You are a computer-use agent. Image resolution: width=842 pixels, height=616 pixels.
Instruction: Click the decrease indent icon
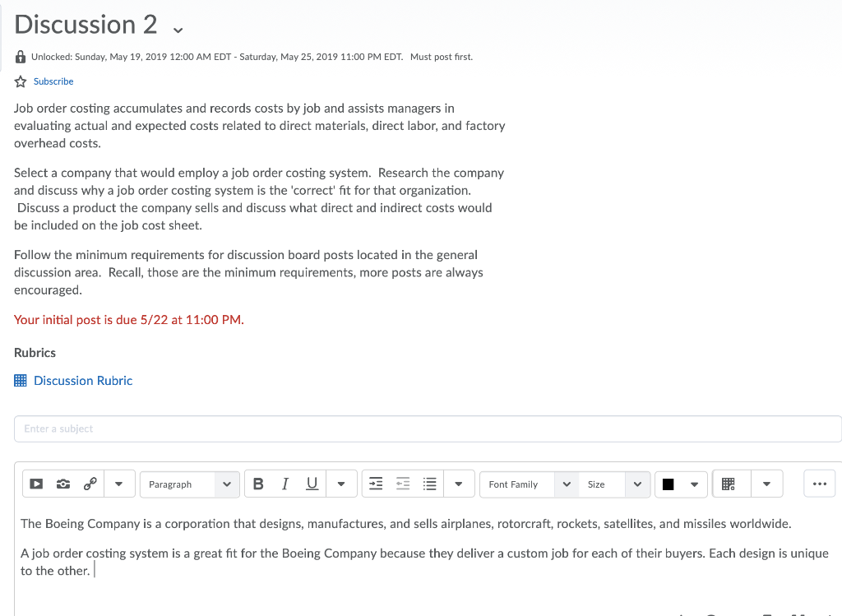pyautogui.click(x=402, y=484)
